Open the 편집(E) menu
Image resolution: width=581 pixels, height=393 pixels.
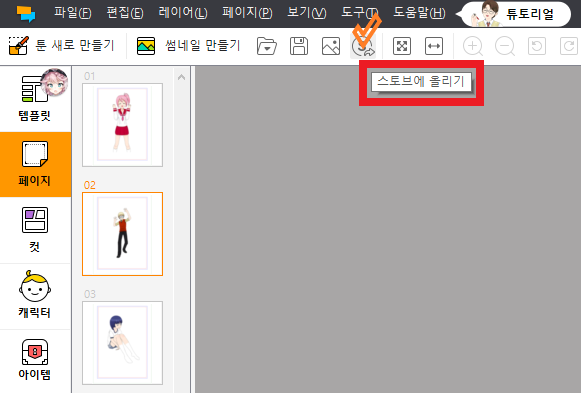point(125,13)
